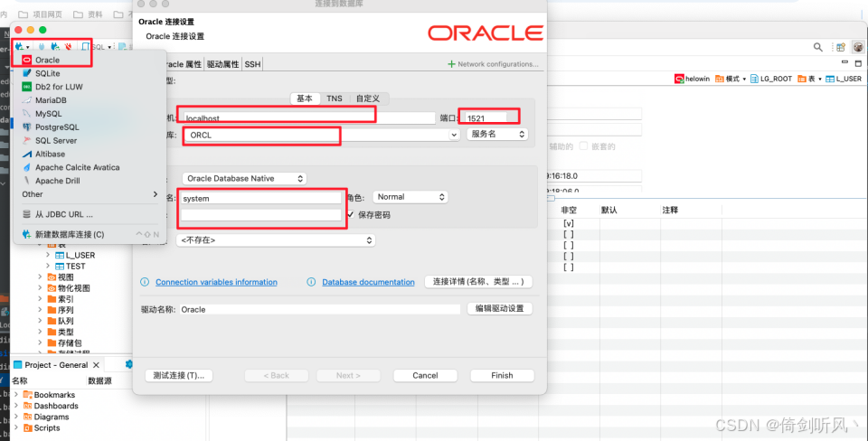Select the Project - General tab
The width and height of the screenshot is (868, 441).
[56, 365]
